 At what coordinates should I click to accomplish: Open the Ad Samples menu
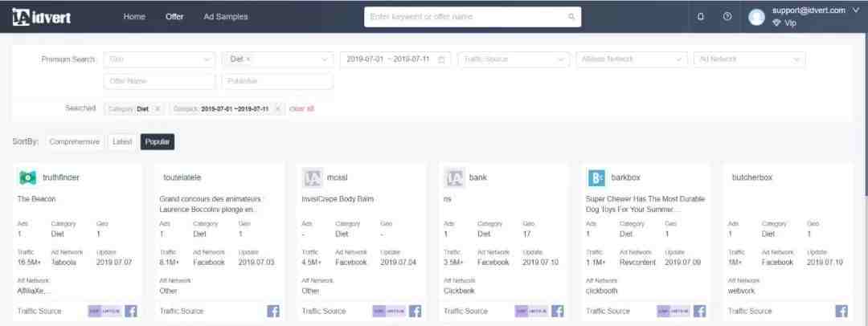[x=226, y=17]
